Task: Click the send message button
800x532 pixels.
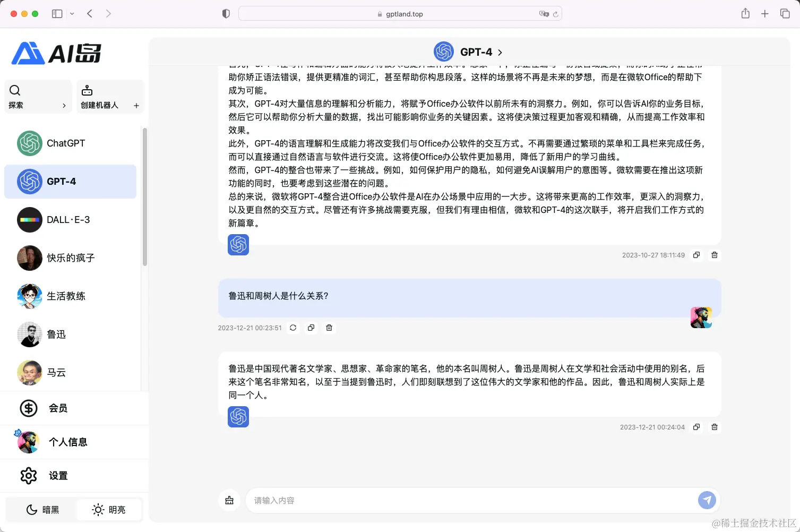Action: click(x=707, y=500)
